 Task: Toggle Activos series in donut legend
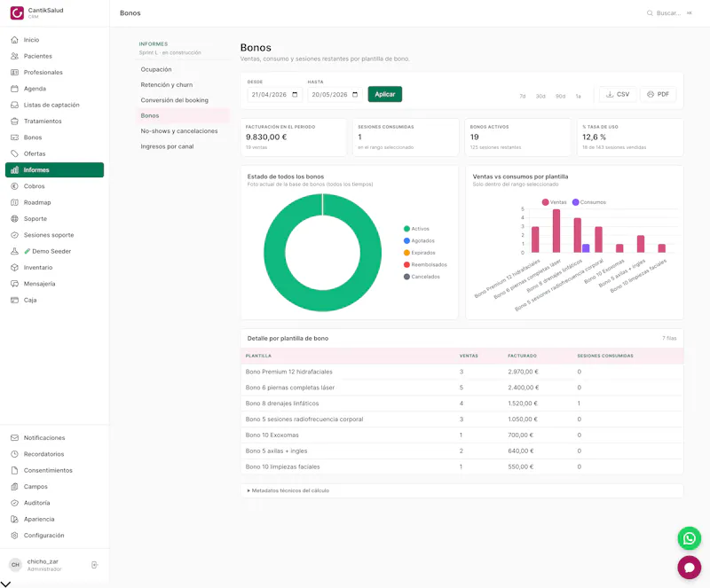[x=416, y=229]
